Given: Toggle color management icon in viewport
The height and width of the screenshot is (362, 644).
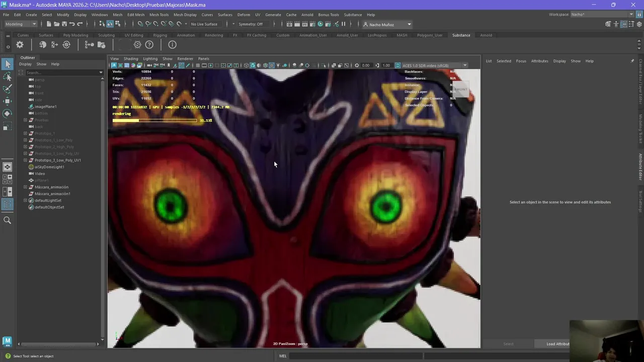Looking at the screenshot, I should tap(397, 65).
